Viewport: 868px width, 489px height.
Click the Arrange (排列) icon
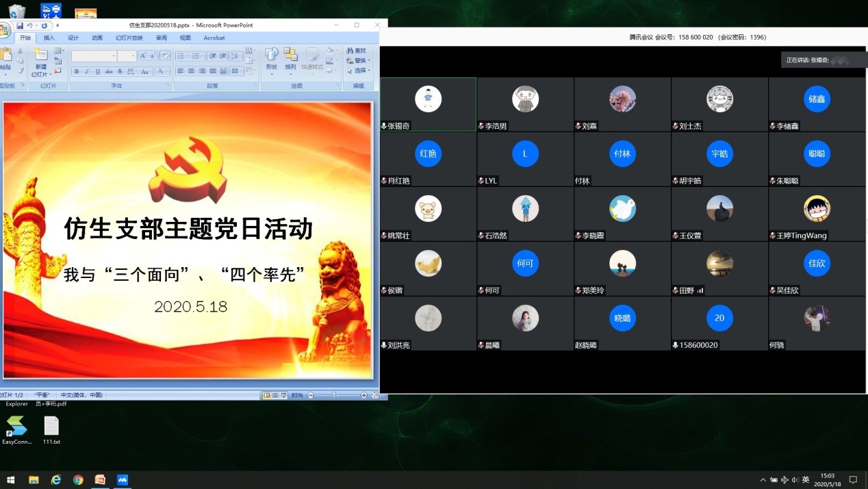pos(291,58)
